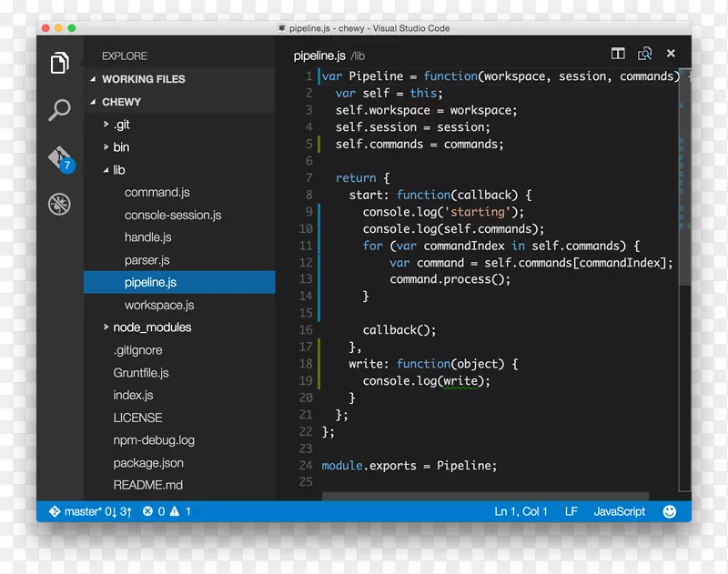Image resolution: width=728 pixels, height=574 pixels.
Task: Click the feedback smiley in the status bar
Action: (668, 511)
